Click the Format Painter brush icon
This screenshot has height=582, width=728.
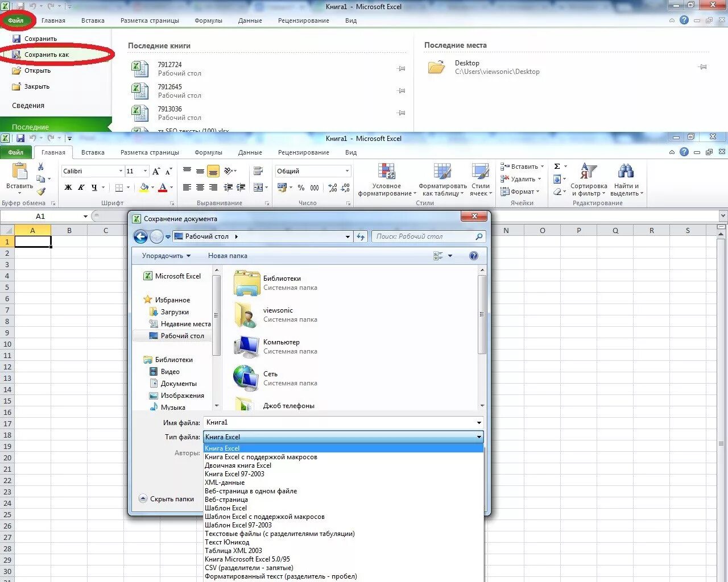click(41, 192)
